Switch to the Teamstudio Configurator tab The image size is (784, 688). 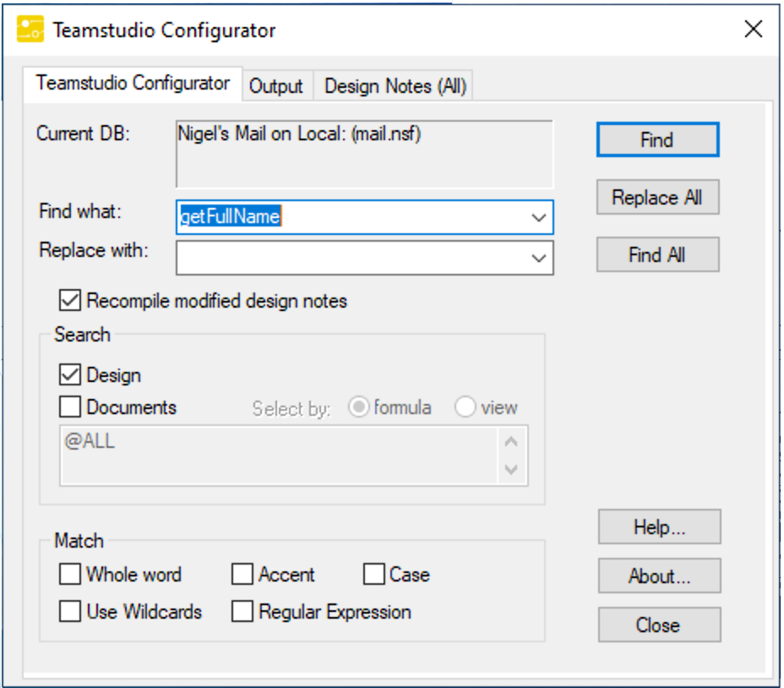click(133, 84)
